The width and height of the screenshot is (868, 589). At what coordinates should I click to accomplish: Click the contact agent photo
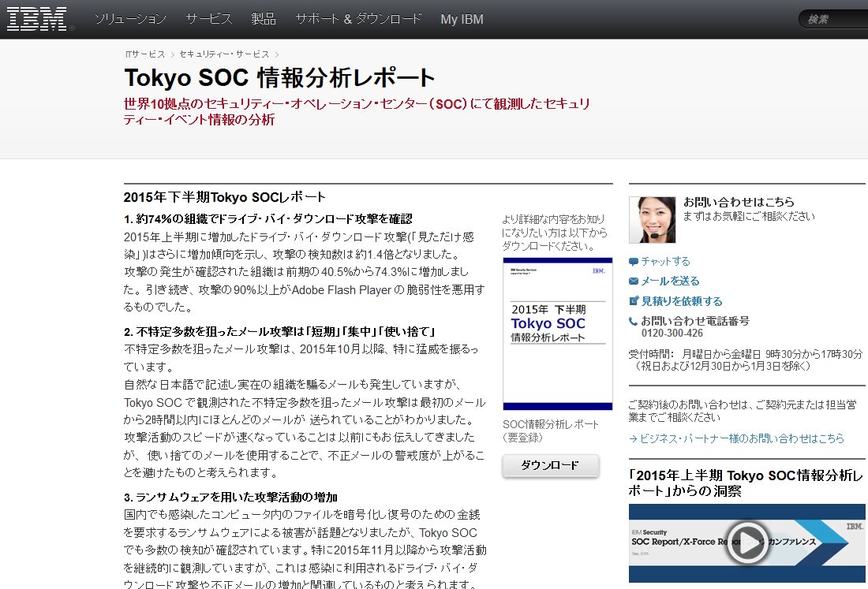[652, 219]
